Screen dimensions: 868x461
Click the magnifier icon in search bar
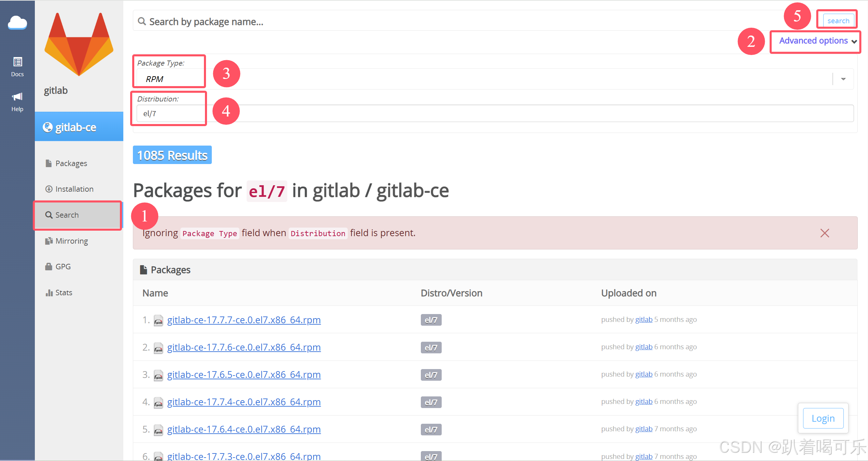(142, 22)
